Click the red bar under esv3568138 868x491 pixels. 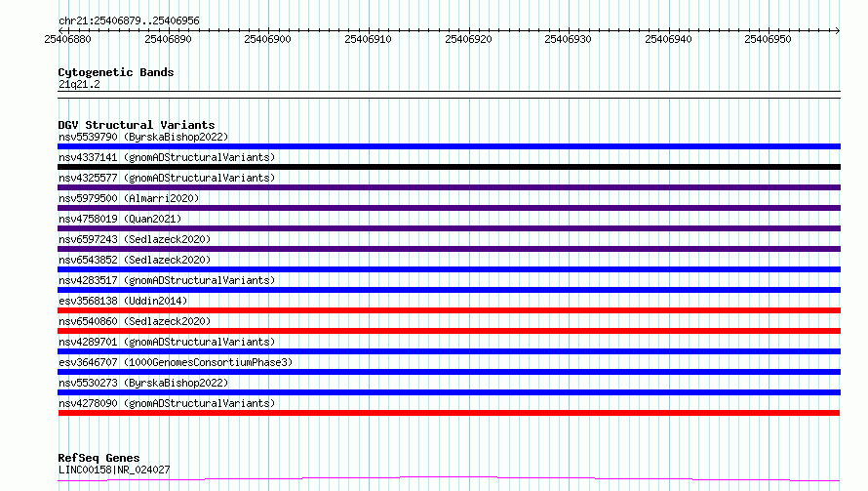click(x=449, y=310)
